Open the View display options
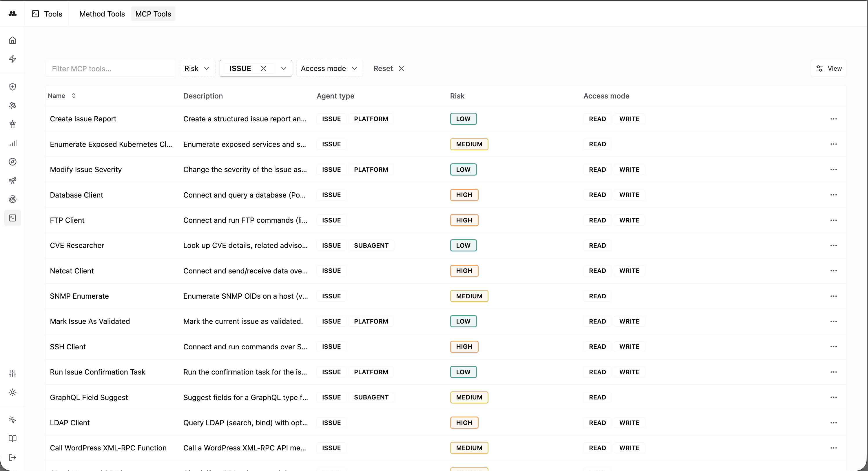 click(x=829, y=68)
